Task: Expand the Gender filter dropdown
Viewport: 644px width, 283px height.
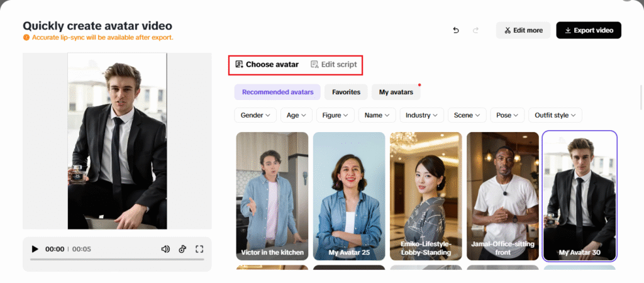Action: pos(255,116)
